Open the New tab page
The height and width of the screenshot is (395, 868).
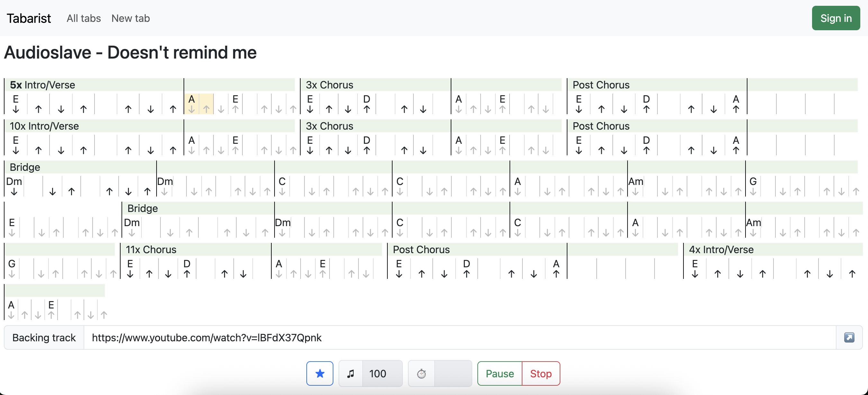pos(131,18)
